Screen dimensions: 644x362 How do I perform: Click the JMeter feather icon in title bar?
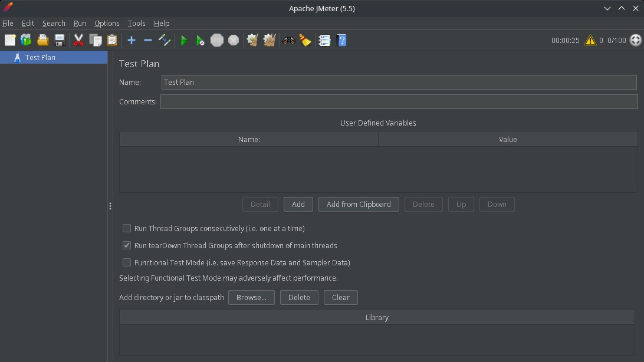[x=8, y=7]
